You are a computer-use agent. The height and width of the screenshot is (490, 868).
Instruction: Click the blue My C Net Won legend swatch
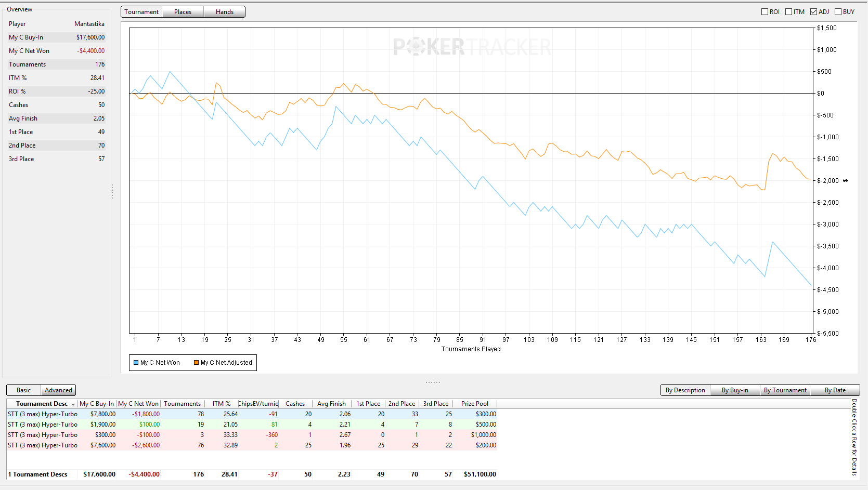136,363
